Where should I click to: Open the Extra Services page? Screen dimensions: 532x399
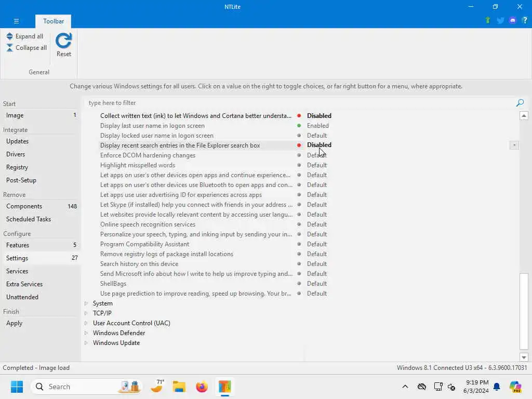[41, 284]
